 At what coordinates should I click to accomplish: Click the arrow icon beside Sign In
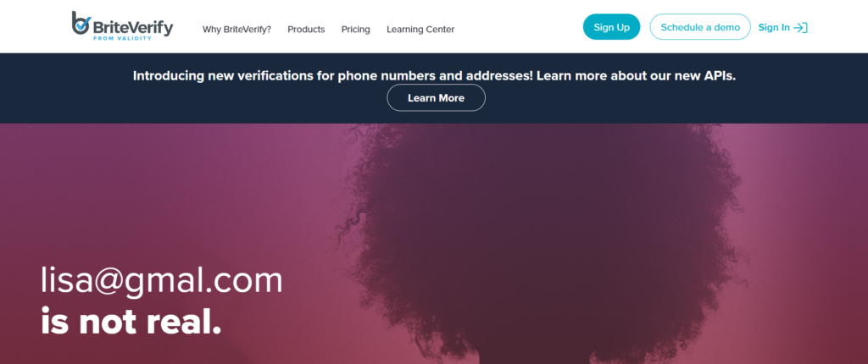800,28
